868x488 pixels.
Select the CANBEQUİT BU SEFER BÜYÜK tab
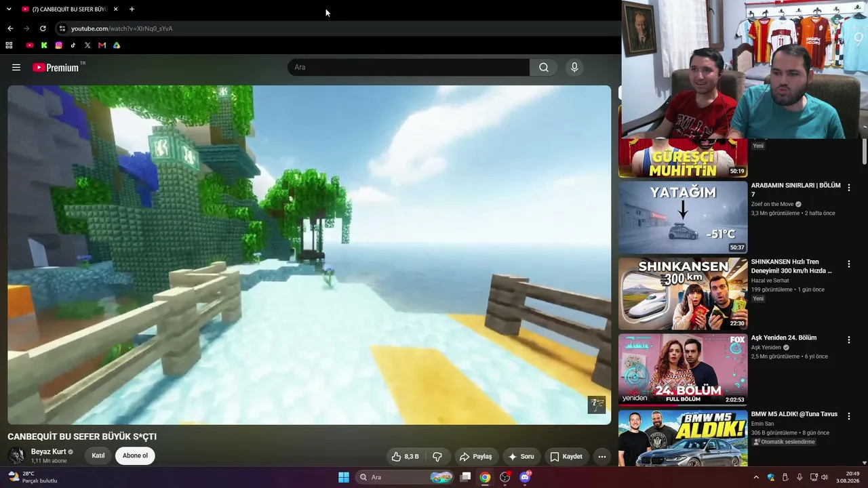(x=70, y=9)
